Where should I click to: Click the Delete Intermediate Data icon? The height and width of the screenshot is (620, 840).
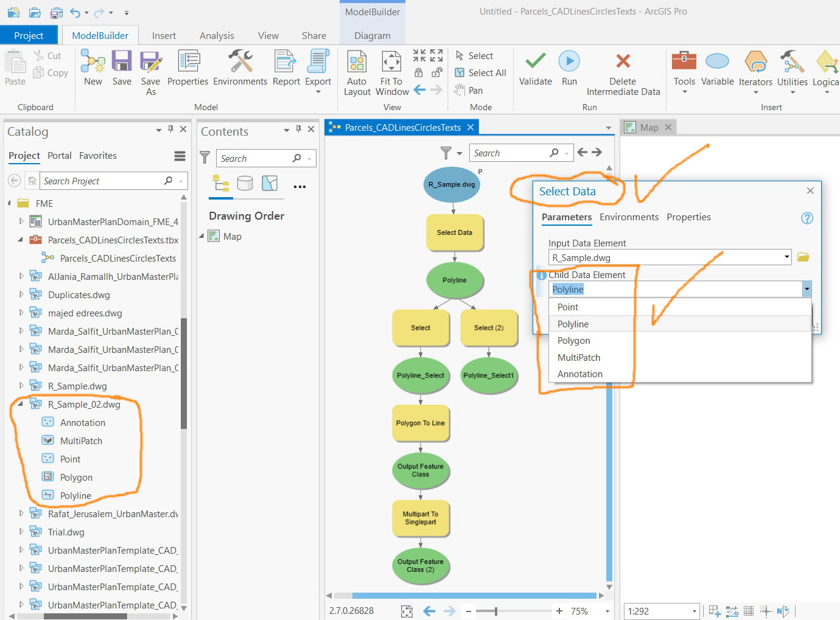[623, 61]
